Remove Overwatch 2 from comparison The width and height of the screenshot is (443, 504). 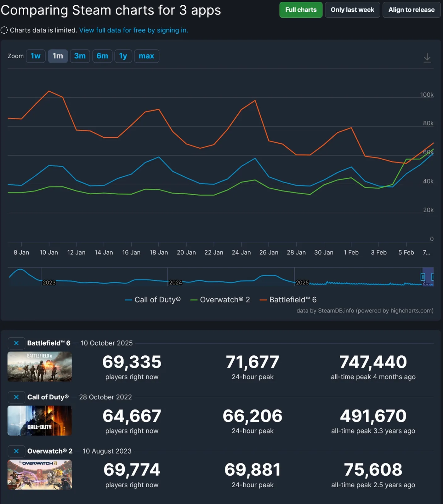coord(16,451)
